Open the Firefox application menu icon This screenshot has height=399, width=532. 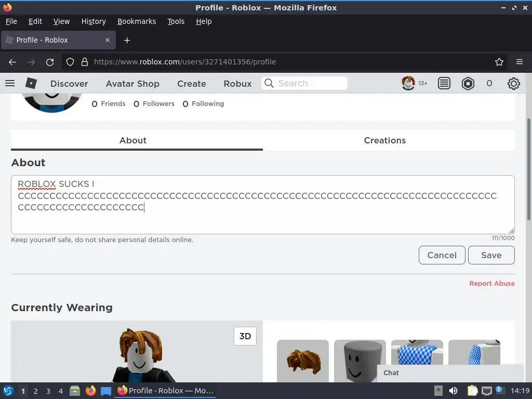click(x=520, y=62)
